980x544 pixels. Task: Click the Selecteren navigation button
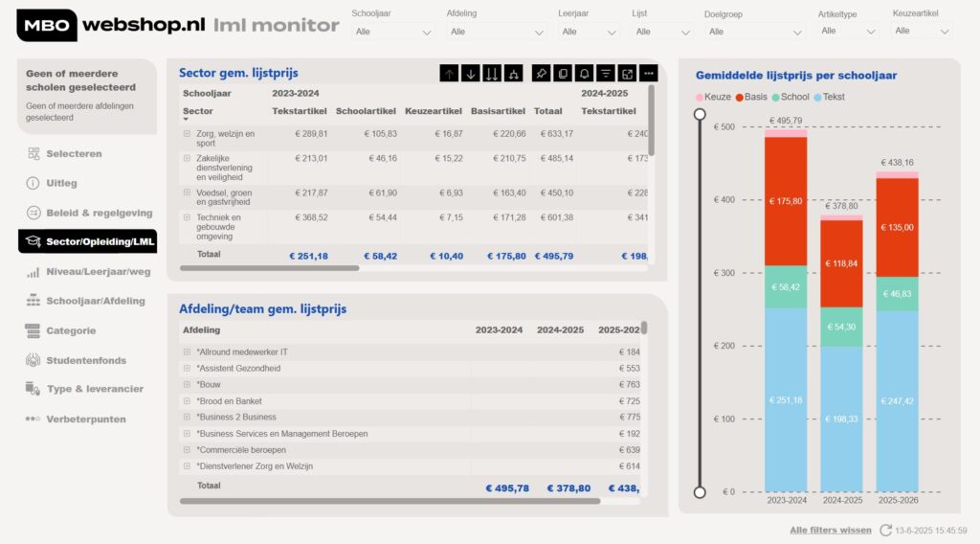coord(74,153)
